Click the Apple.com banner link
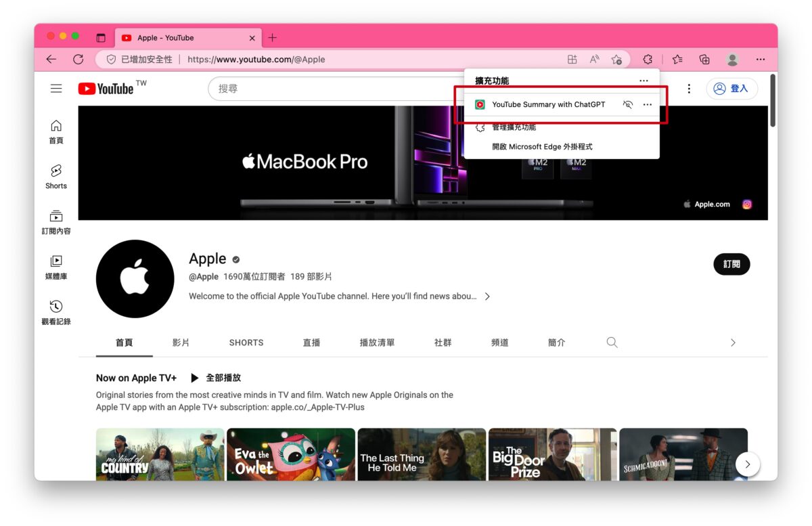 tap(707, 204)
